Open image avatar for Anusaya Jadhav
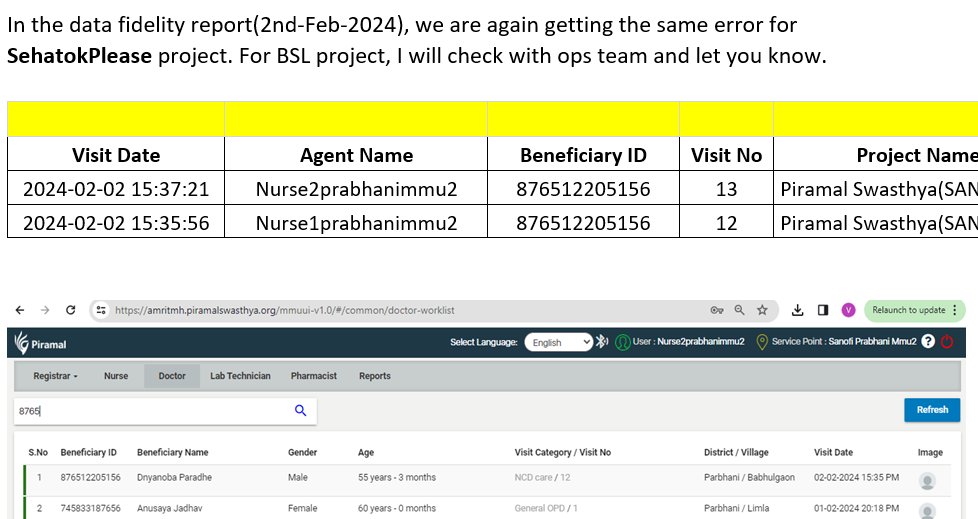Image resolution: width=978 pixels, height=519 pixels. [x=927, y=511]
